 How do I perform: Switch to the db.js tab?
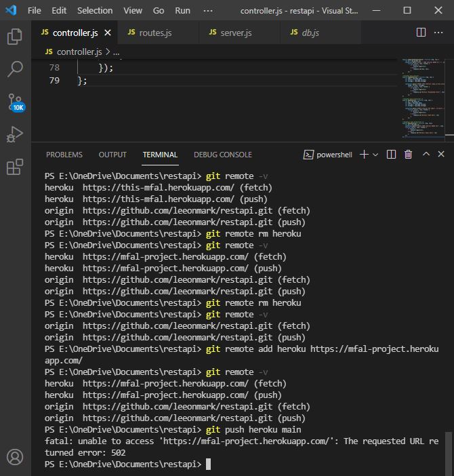[x=321, y=33]
